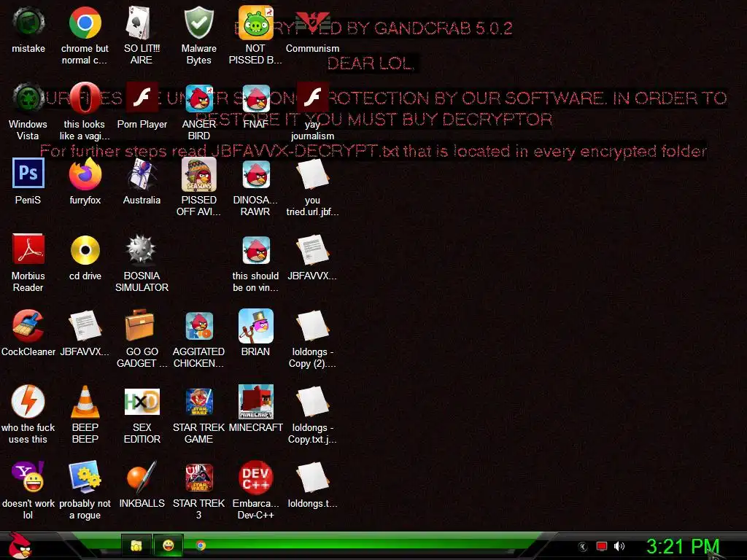Open the Yahoo 'doesn't work lol' icon

28,478
